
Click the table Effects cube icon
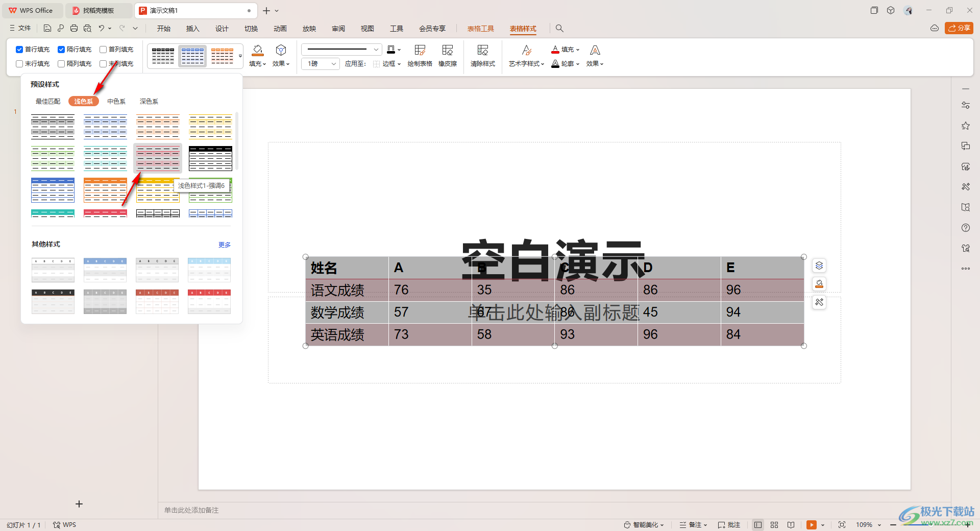[281, 50]
